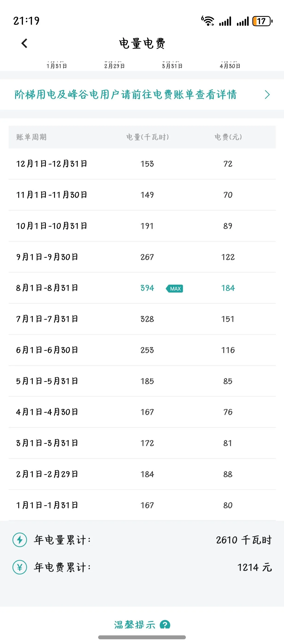284x644 pixels.
Task: Tap the home gesture bar
Action: pyautogui.click(x=142, y=637)
